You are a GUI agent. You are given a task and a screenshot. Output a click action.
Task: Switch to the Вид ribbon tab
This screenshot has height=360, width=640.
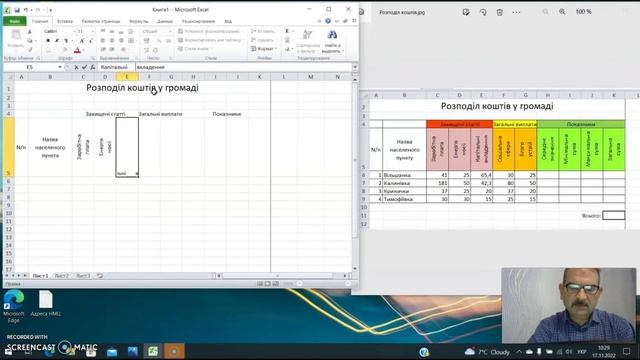tap(228, 21)
